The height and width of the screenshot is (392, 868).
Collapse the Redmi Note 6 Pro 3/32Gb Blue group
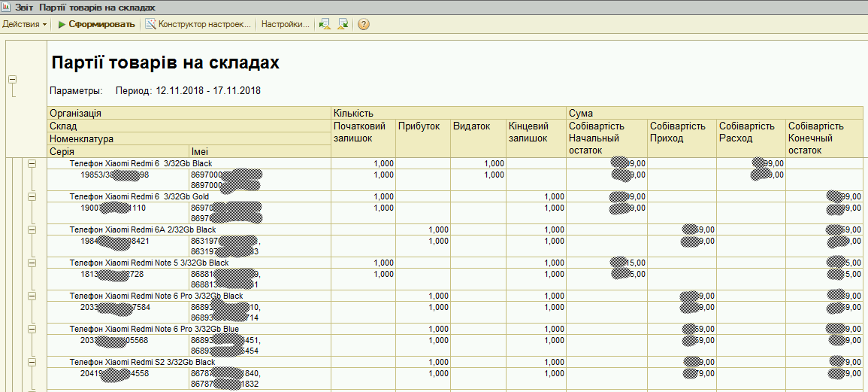[x=32, y=329]
